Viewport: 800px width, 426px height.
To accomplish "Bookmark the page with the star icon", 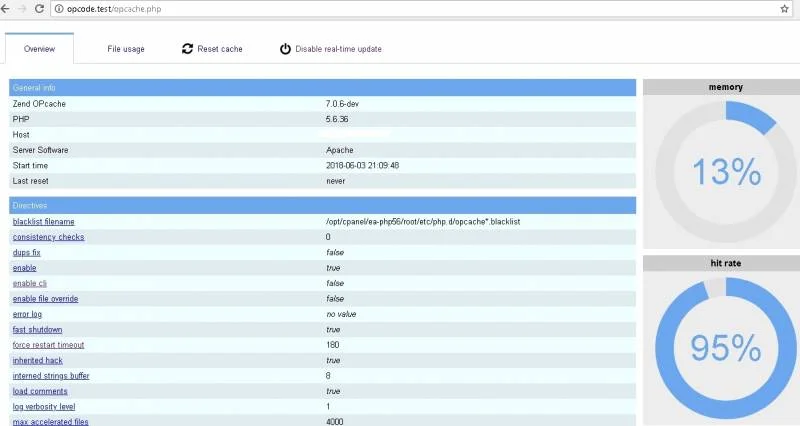I will pos(785,8).
